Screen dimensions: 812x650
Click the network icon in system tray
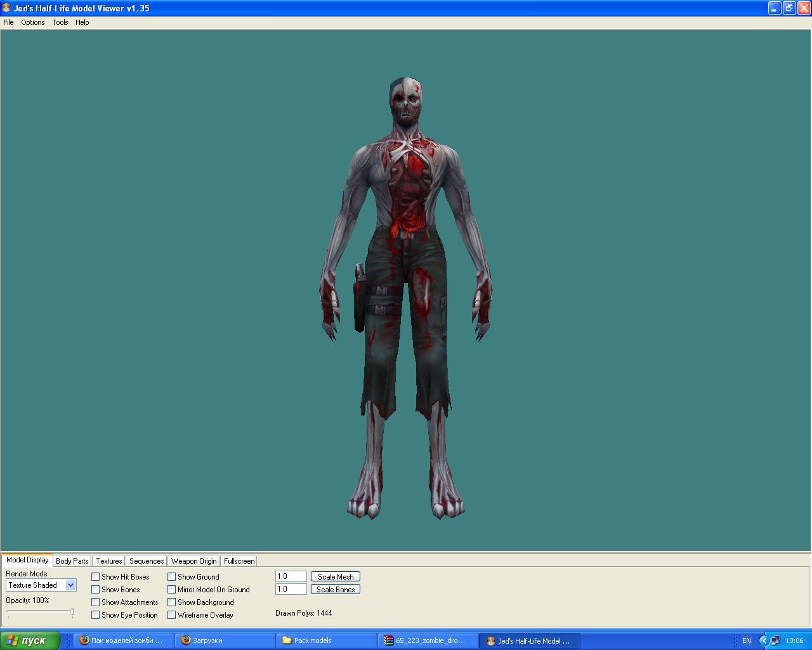(775, 640)
